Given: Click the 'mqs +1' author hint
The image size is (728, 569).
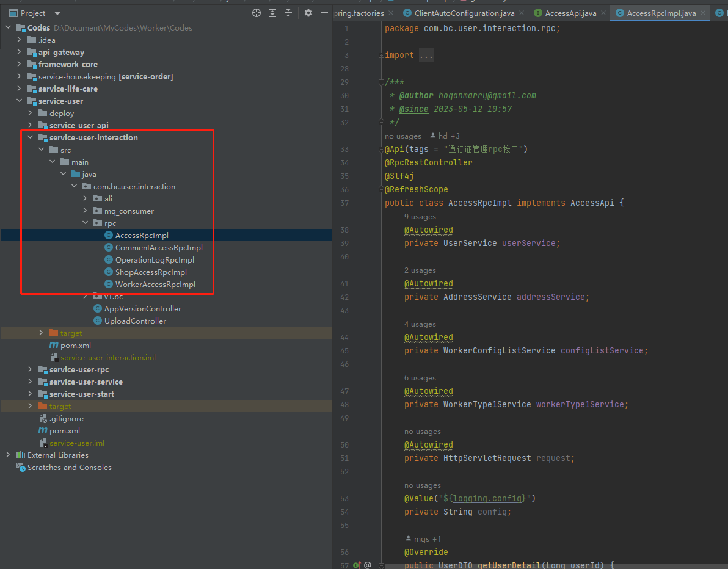Looking at the screenshot, I should tap(423, 539).
